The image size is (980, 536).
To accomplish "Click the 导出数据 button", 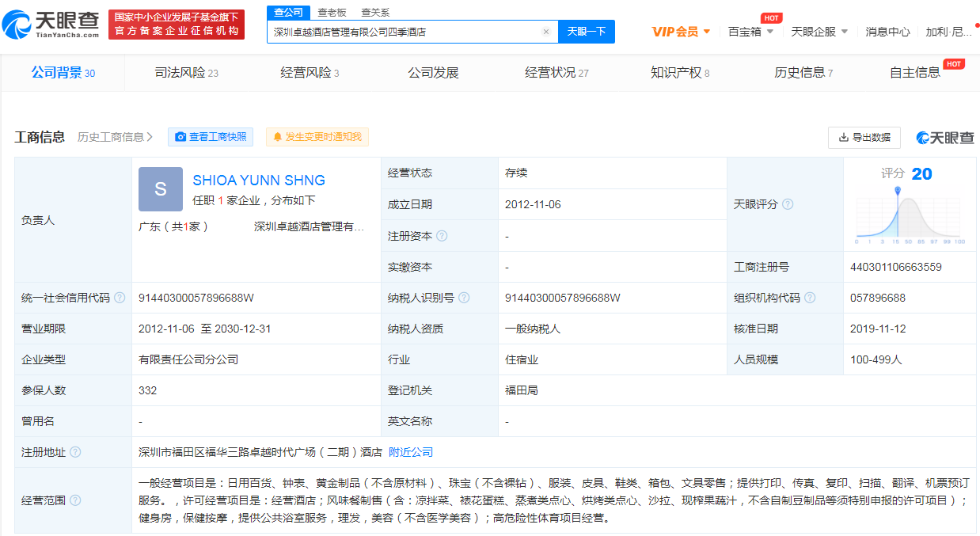I will point(864,138).
